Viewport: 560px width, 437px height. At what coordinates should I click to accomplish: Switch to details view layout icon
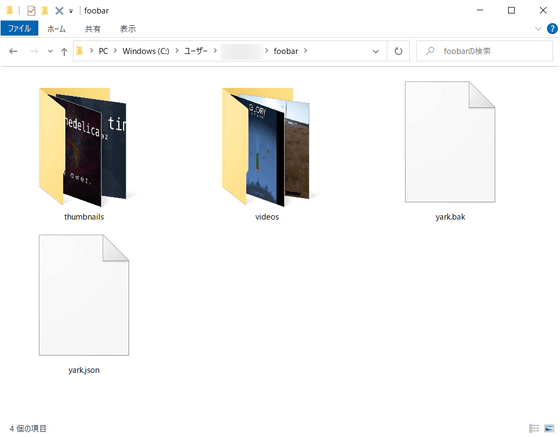pos(534,428)
